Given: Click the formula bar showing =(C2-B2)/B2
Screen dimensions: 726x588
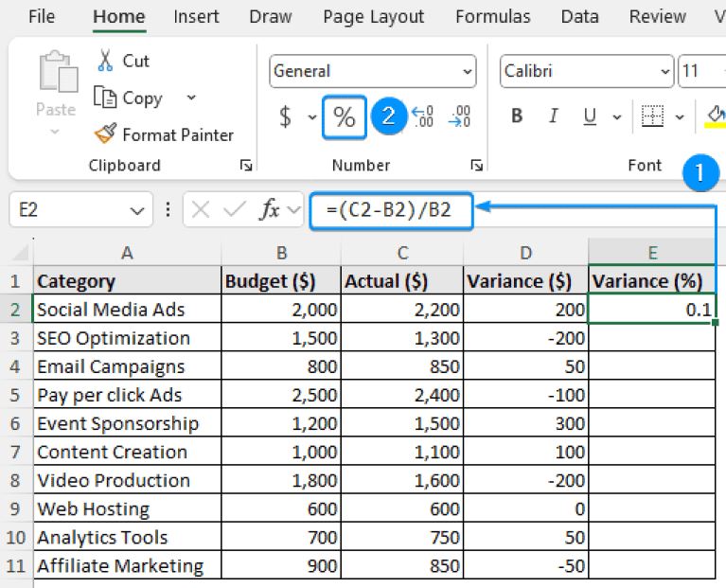Looking at the screenshot, I should 392,210.
